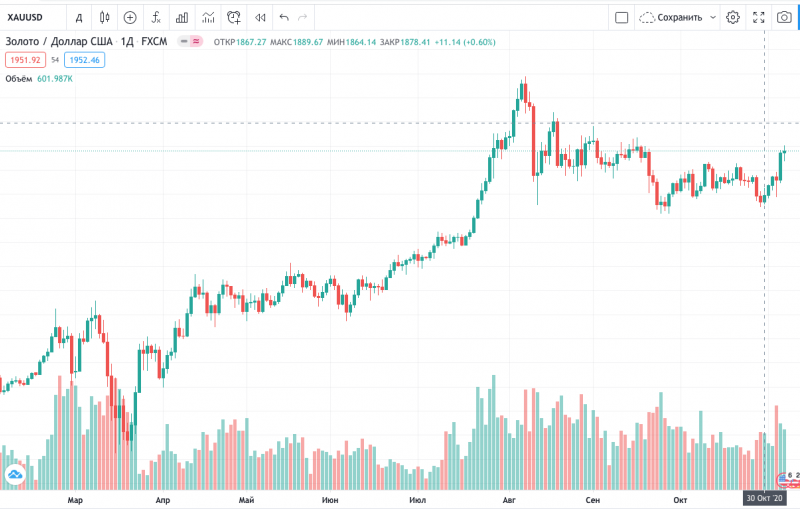The height and width of the screenshot is (509, 800).
Task: Open the indicator templates icon
Action: pyautogui.click(x=208, y=18)
